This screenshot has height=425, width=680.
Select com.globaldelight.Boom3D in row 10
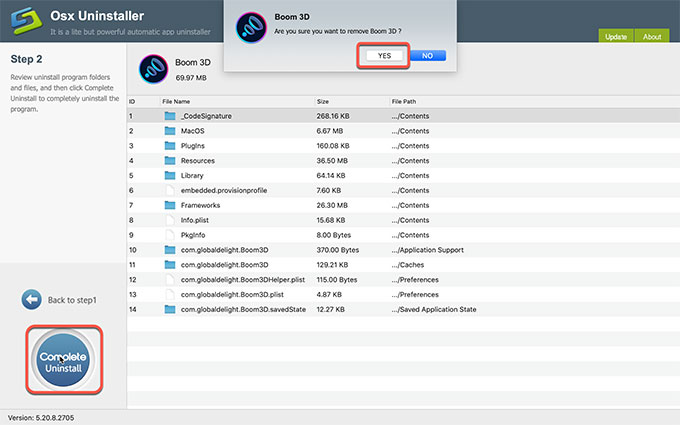pyautogui.click(x=225, y=250)
